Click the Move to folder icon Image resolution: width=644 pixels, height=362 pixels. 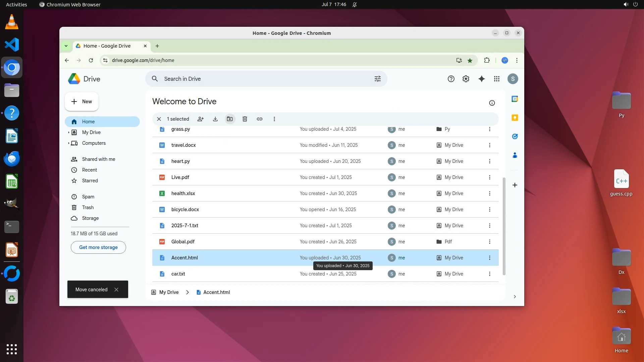(x=230, y=119)
